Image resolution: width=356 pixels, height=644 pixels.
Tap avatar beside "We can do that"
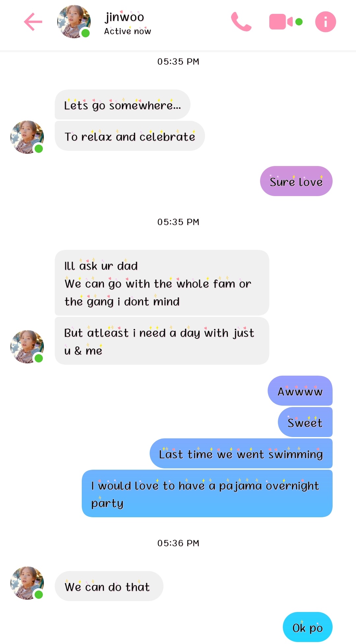(x=27, y=583)
